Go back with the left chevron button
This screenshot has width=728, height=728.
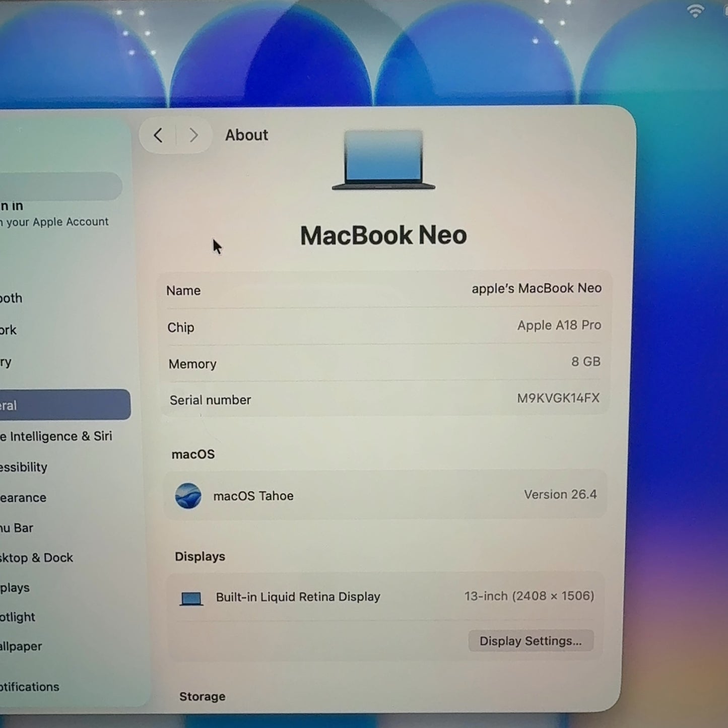tap(158, 135)
